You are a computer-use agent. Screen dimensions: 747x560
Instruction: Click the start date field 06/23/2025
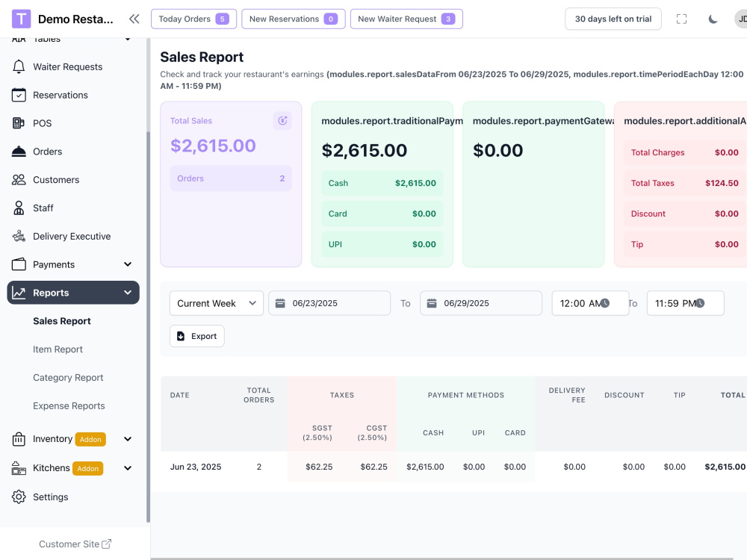(x=329, y=303)
